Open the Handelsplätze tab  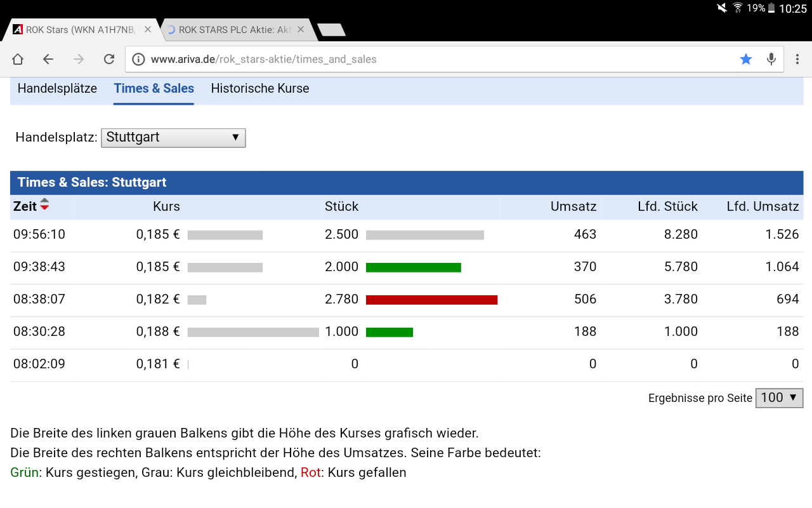[57, 88]
